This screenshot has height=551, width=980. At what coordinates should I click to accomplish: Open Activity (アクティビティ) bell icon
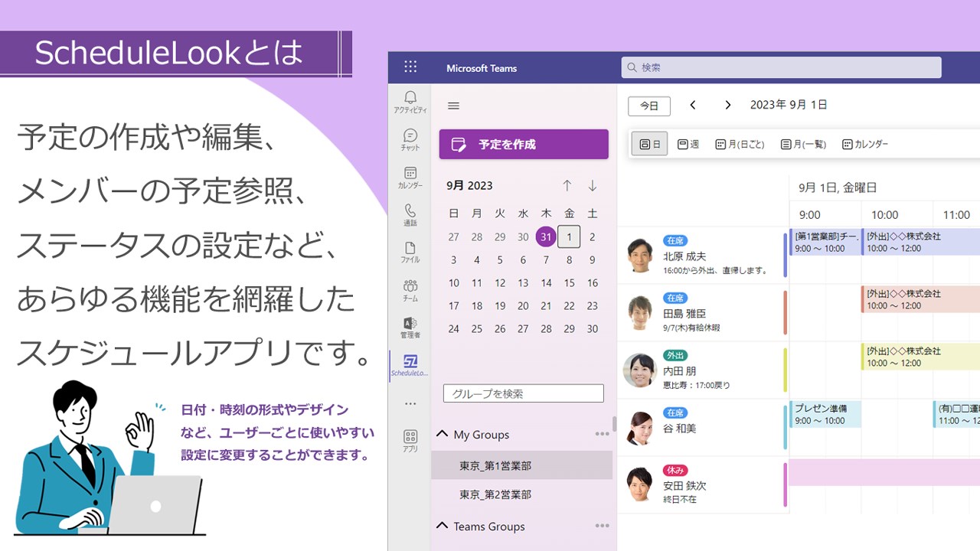tap(410, 102)
